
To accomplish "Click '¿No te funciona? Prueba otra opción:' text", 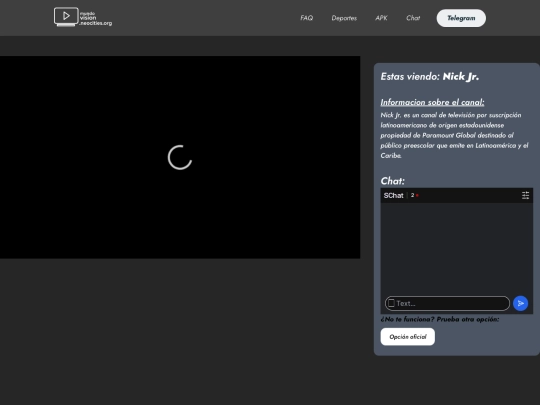I will coord(440,319).
